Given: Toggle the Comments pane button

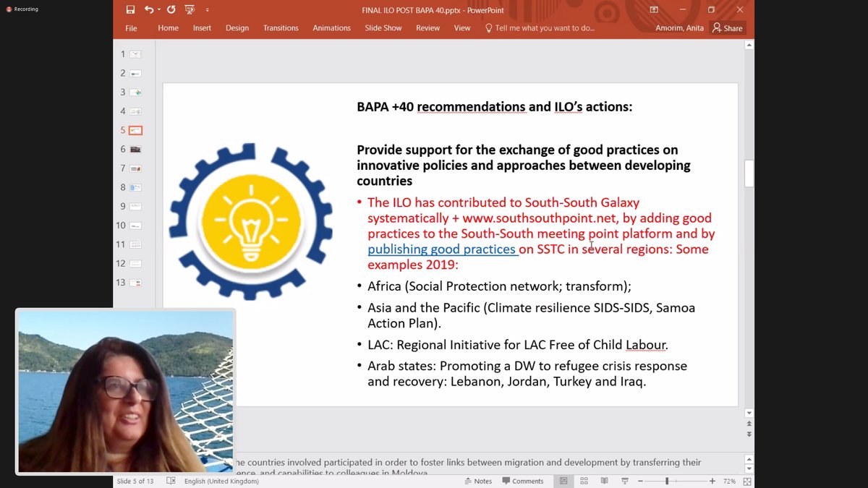Looking at the screenshot, I should [x=522, y=481].
